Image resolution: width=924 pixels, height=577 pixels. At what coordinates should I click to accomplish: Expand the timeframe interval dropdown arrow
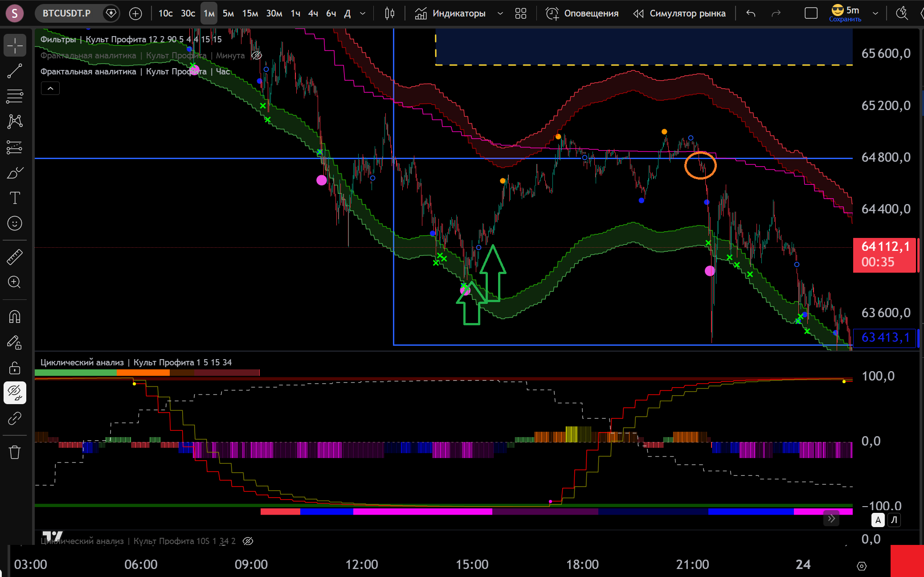tap(363, 13)
